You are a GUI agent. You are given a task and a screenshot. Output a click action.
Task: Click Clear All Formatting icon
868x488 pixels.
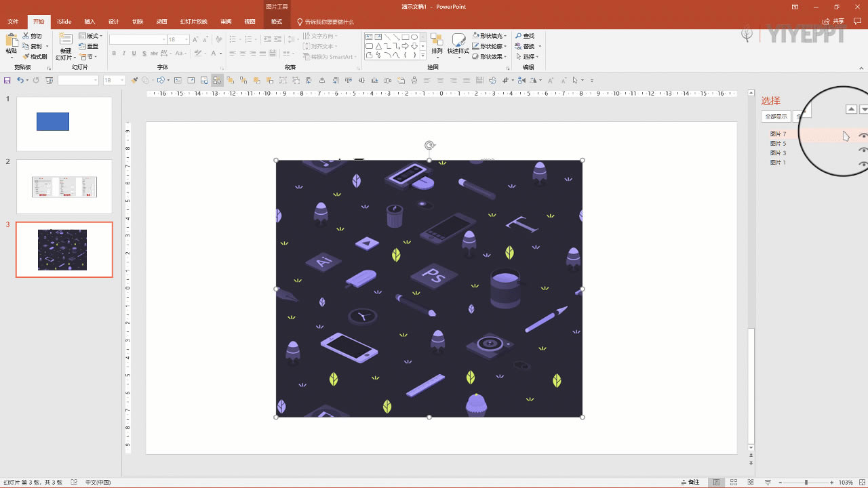pyautogui.click(x=219, y=39)
